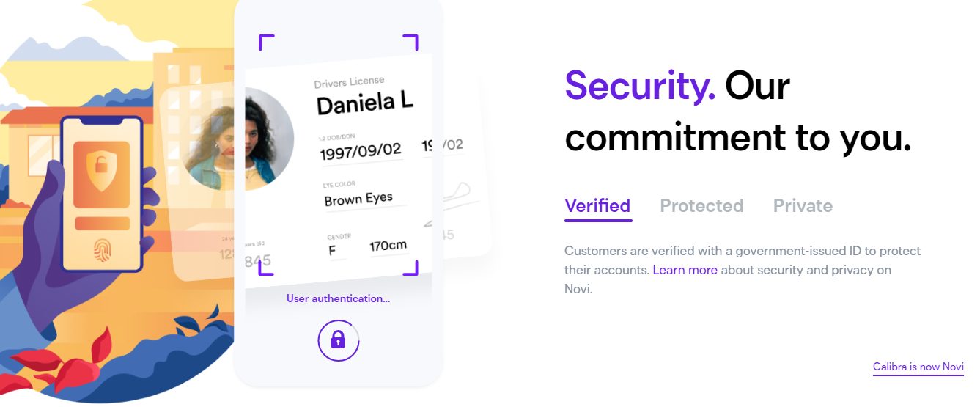The height and width of the screenshot is (407, 980).
Task: Click the top-left purple scan corner bracket
Action: coord(266,42)
